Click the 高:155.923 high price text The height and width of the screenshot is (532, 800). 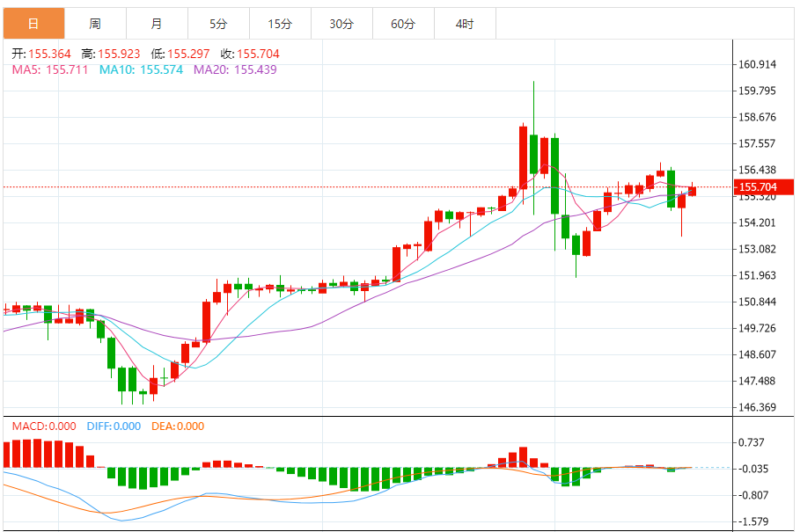pyautogui.click(x=111, y=54)
